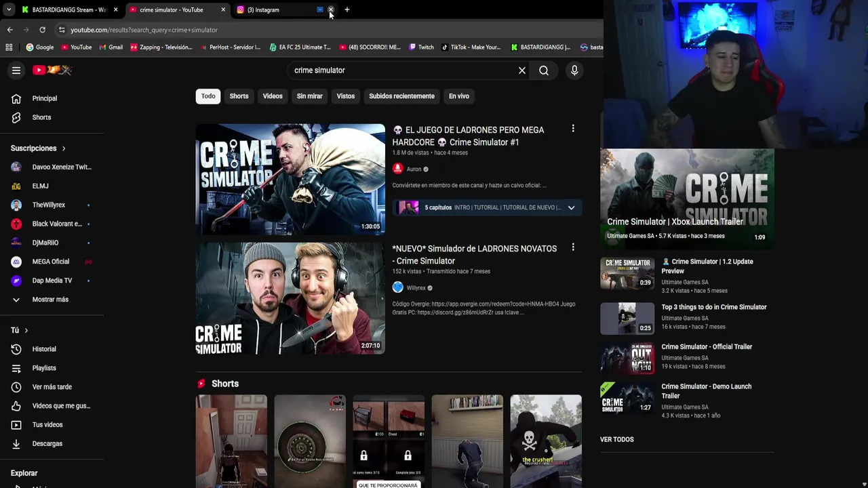
Task: Open EL JUEGO DE LADRONES video title
Action: point(469,136)
